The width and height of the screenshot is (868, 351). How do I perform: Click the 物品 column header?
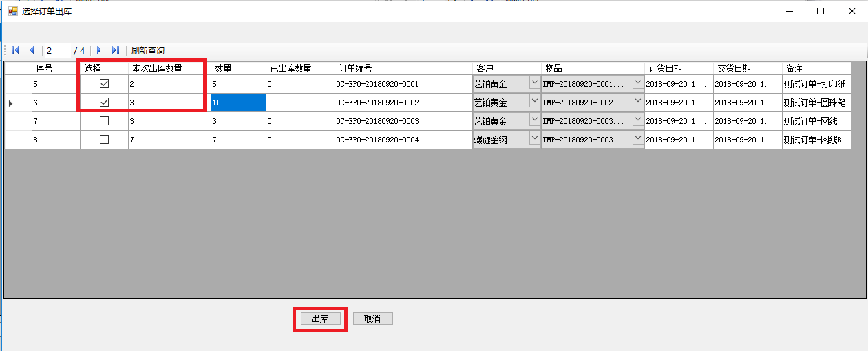click(x=593, y=68)
